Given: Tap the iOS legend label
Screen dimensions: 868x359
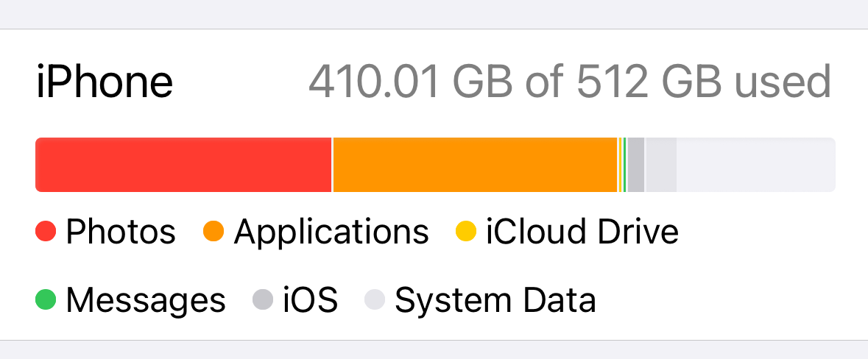Looking at the screenshot, I should (x=311, y=300).
